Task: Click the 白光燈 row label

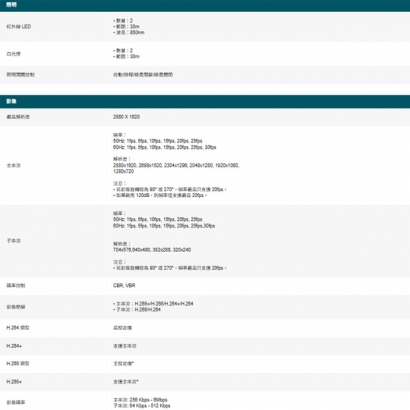Action: (x=13, y=54)
